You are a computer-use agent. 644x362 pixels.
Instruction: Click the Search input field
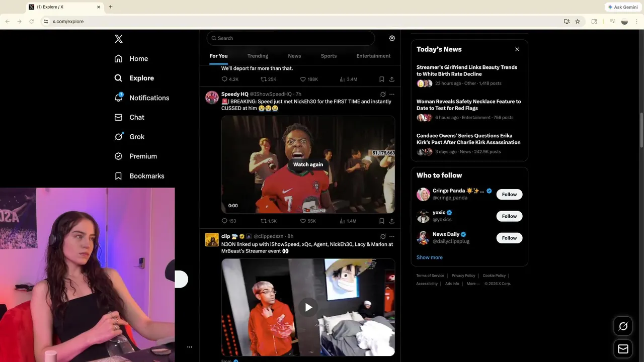(291, 38)
